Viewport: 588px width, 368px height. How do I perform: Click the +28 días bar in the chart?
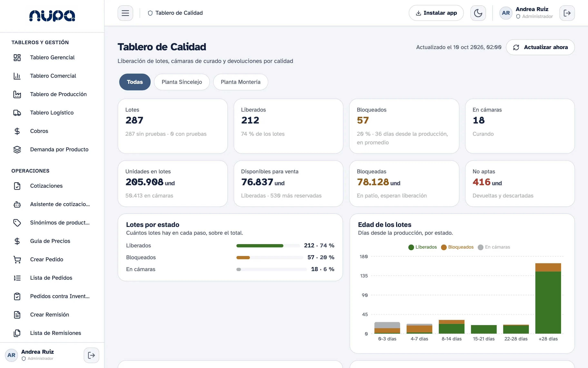548,298
